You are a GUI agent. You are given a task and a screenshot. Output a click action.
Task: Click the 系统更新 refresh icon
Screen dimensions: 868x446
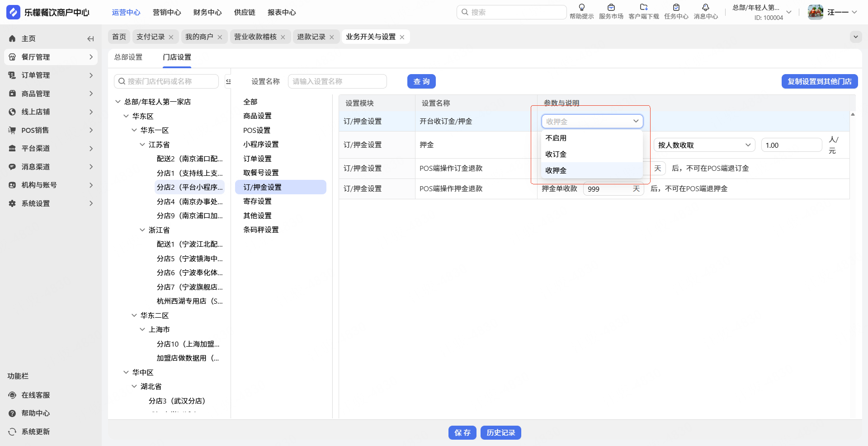point(12,432)
